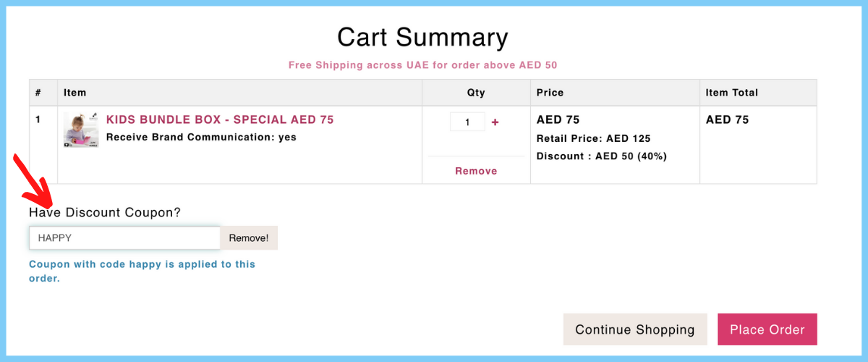Place the order
868x362 pixels.
coord(767,329)
